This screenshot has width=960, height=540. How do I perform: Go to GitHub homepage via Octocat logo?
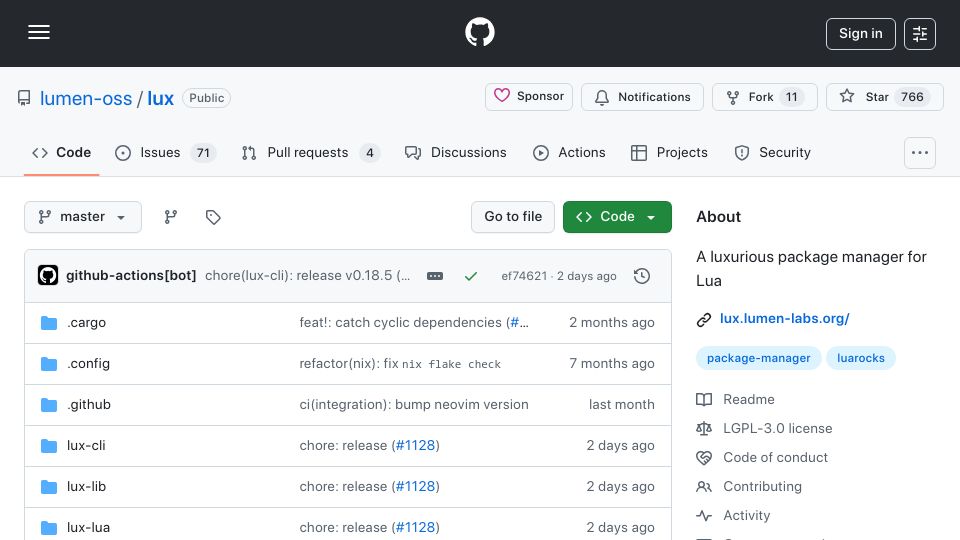point(479,32)
